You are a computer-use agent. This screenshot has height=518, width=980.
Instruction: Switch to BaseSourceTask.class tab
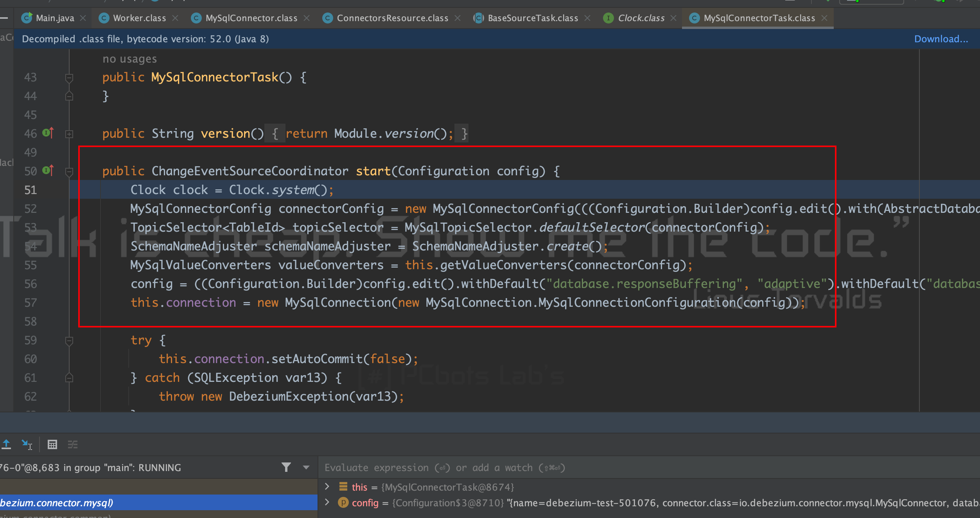click(x=533, y=18)
